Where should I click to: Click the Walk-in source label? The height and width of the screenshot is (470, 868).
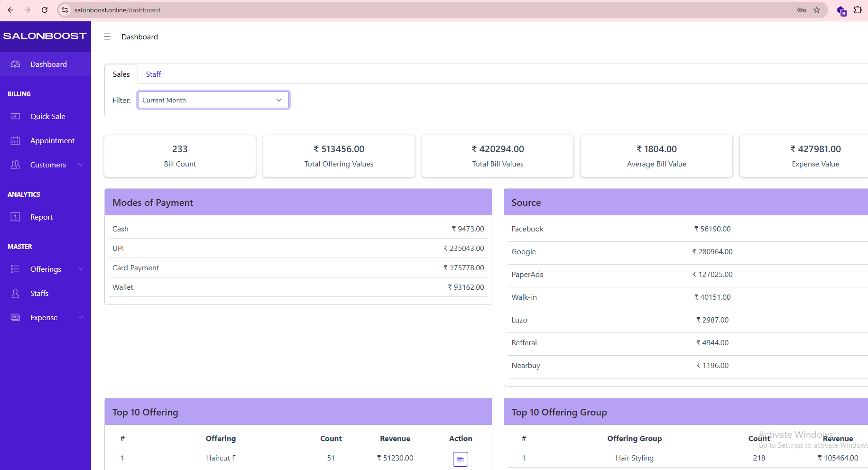[524, 297]
